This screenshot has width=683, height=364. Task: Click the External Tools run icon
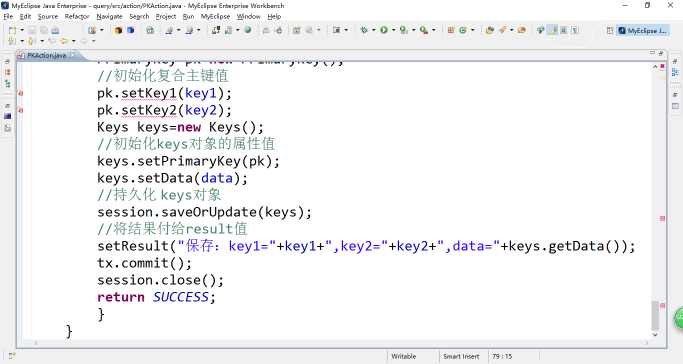(423, 30)
